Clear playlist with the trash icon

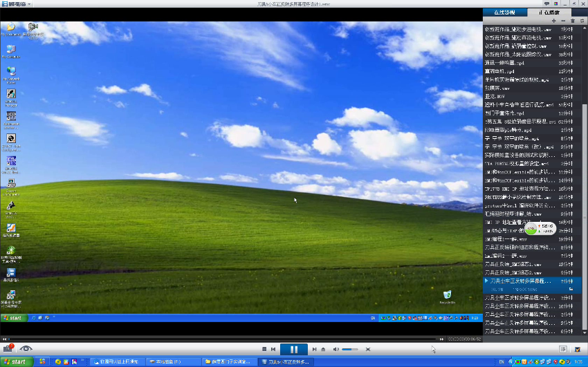pyautogui.click(x=573, y=21)
